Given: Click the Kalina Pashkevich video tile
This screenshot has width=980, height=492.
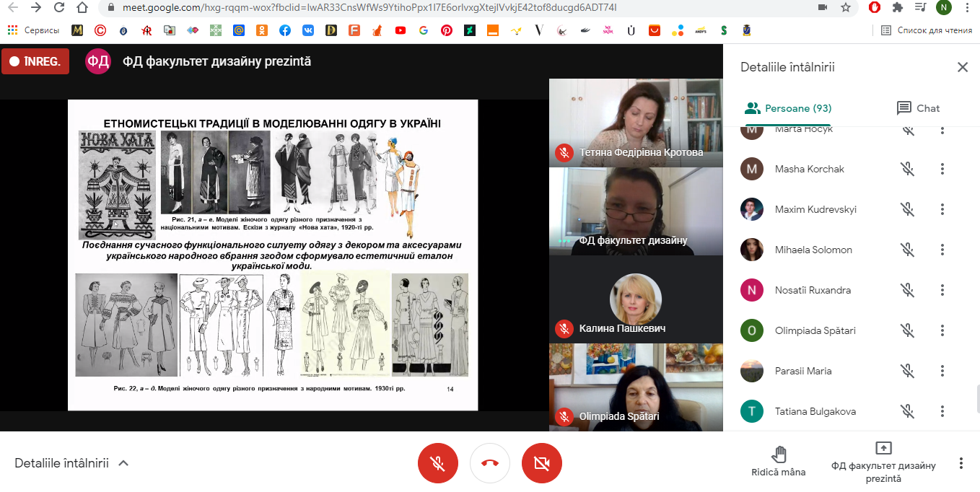Looking at the screenshot, I should point(636,299).
